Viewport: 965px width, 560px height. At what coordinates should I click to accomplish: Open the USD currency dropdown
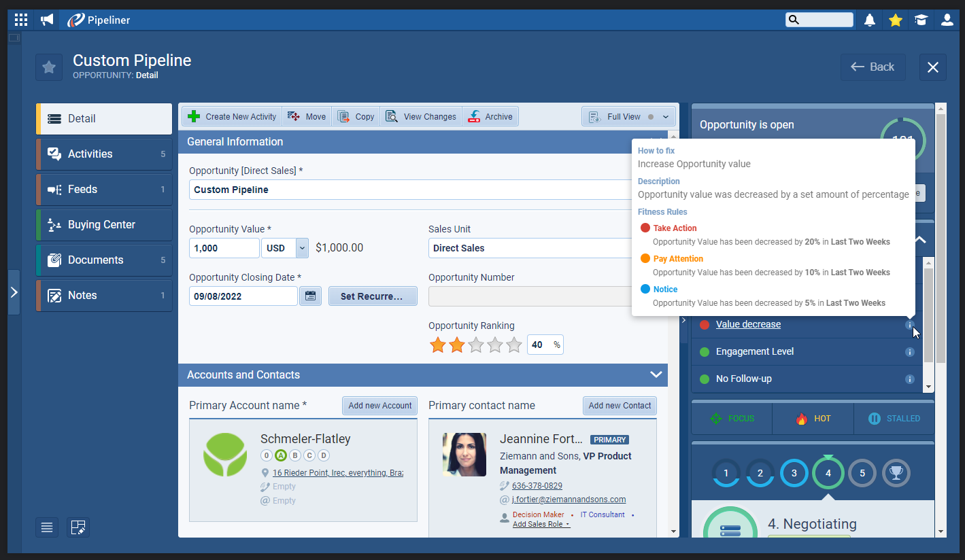[x=302, y=248]
